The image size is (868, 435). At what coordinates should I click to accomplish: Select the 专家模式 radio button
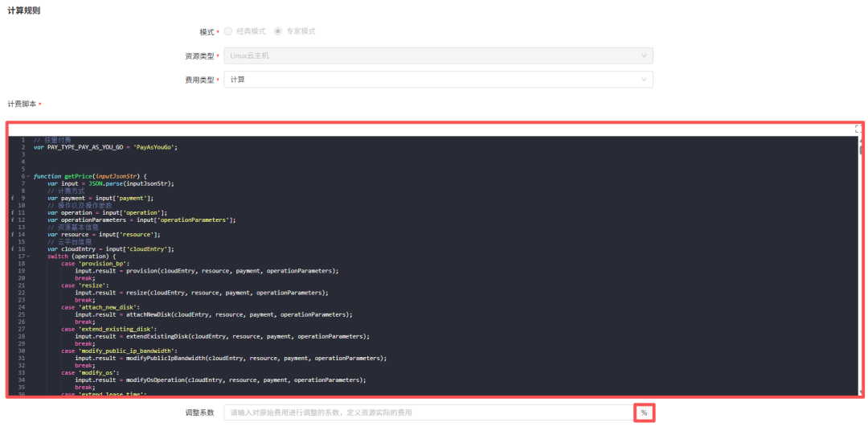278,31
